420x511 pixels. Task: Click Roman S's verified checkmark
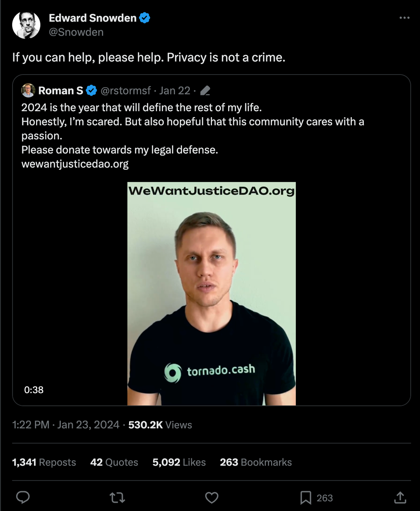(x=91, y=90)
